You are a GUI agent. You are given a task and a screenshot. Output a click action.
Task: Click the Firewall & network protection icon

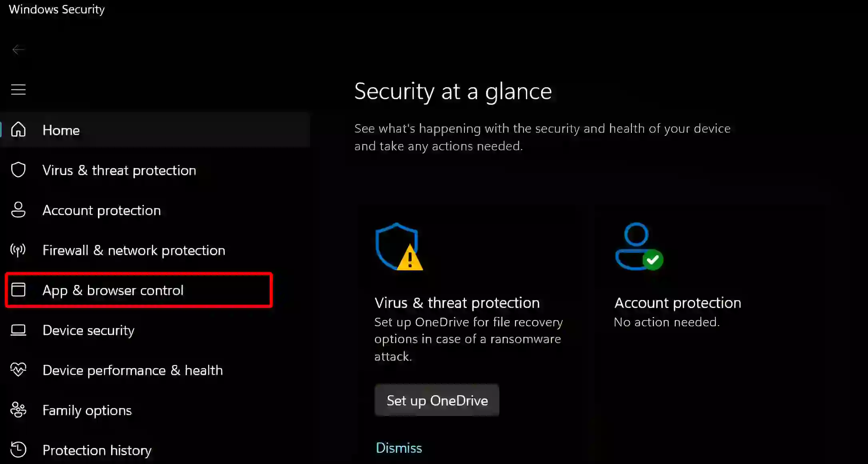[x=18, y=250]
